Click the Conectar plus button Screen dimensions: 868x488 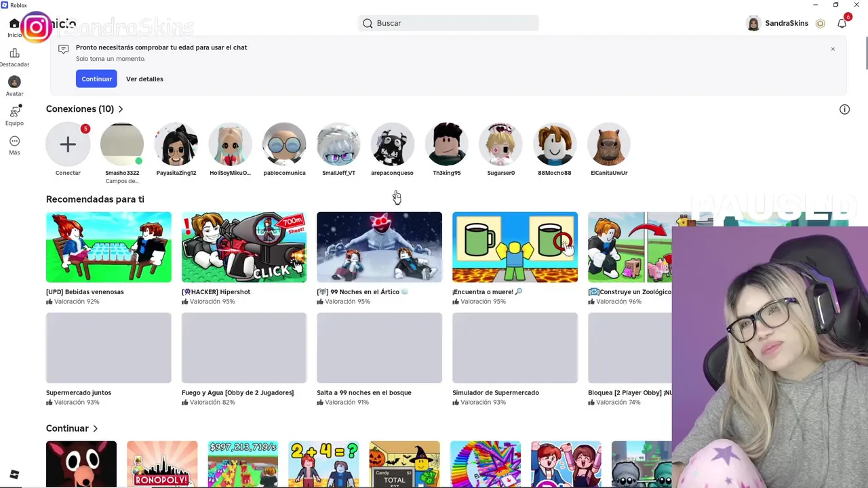point(68,144)
